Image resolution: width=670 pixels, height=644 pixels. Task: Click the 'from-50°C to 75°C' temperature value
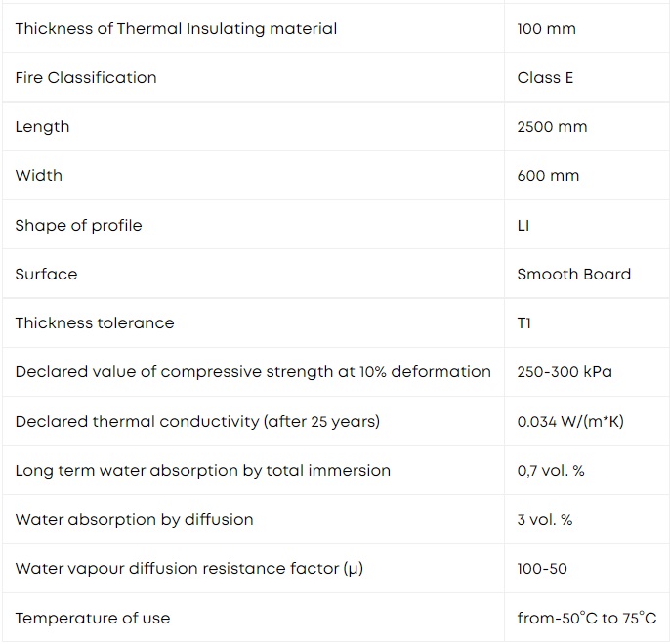click(587, 618)
